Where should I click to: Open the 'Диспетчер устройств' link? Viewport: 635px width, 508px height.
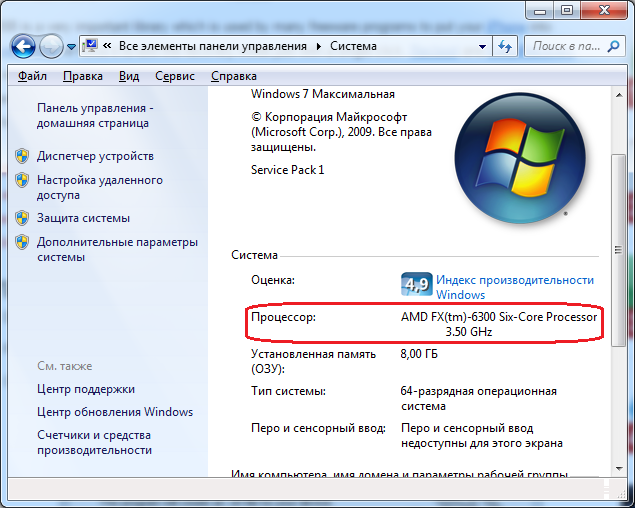coord(95,156)
